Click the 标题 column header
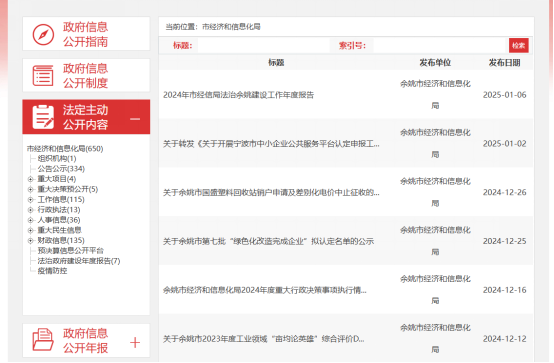 tap(276, 63)
